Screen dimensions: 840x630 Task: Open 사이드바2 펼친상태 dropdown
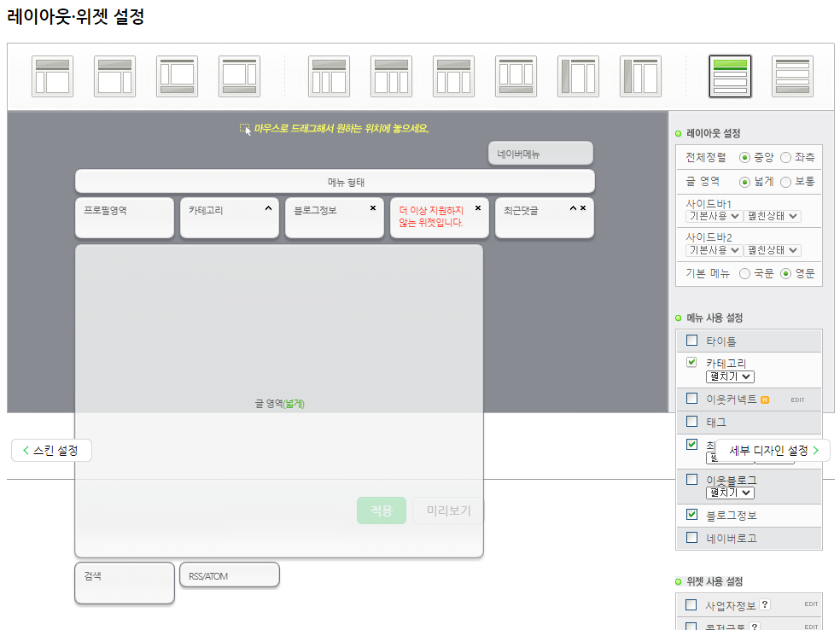pos(772,250)
